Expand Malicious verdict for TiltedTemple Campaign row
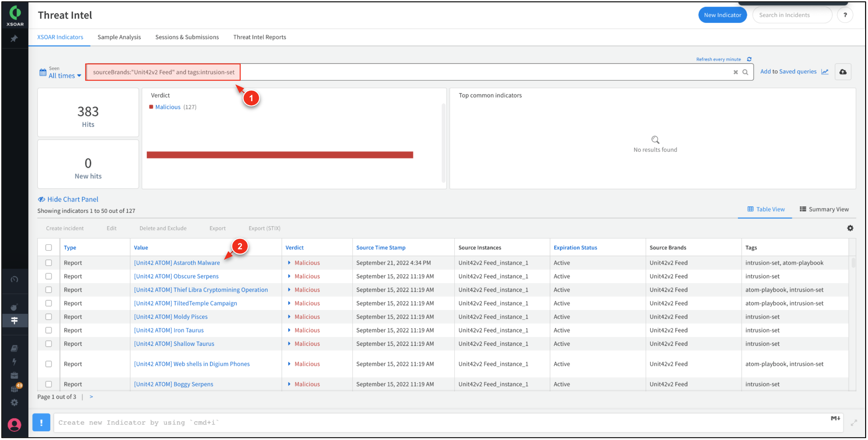 (x=289, y=303)
